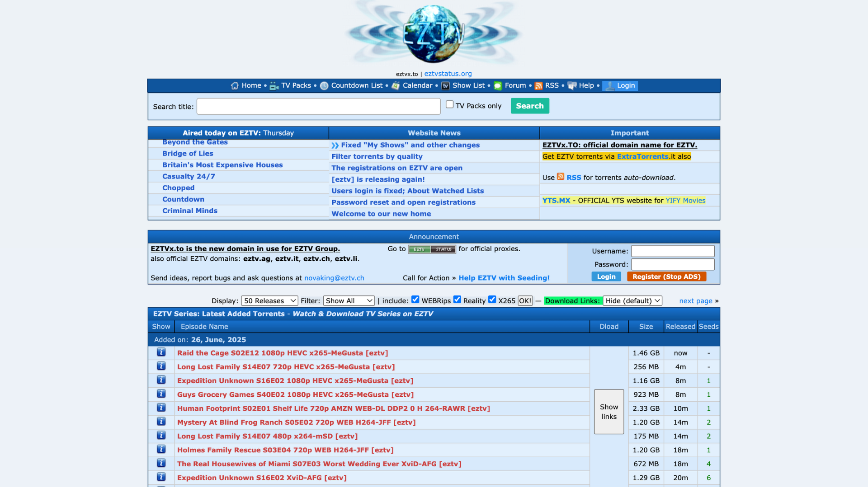Open the RSS feed icon in the navbar
The height and width of the screenshot is (488, 868).
(x=539, y=86)
